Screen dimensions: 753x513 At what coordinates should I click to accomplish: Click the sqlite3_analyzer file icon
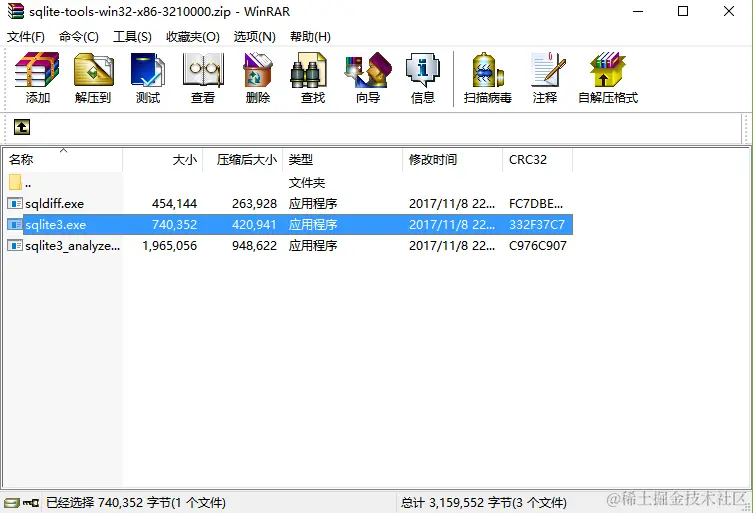pos(15,245)
